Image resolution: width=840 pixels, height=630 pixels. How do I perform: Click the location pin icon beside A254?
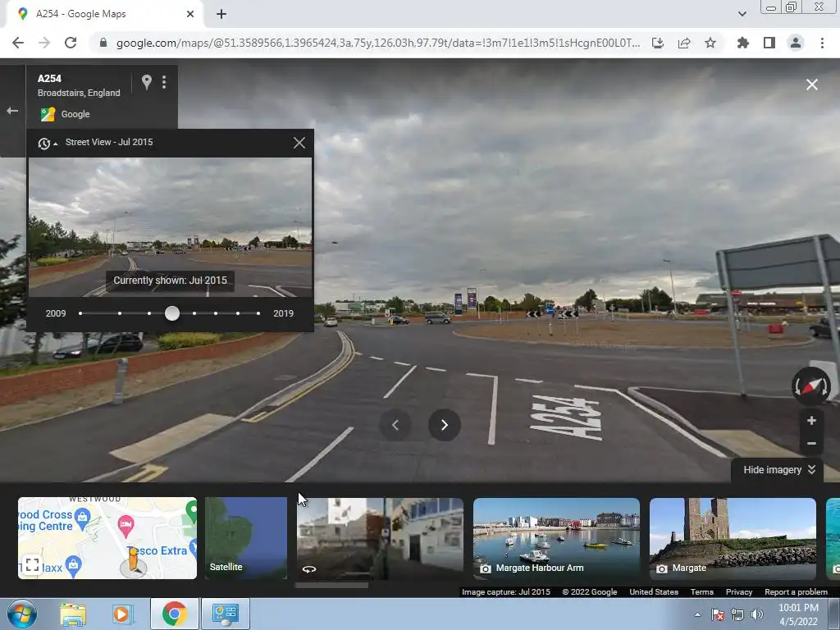pos(146,82)
